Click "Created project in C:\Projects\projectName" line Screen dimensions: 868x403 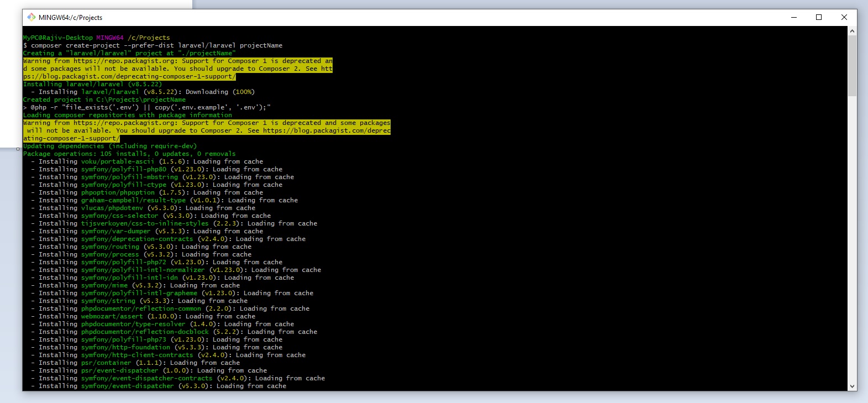[x=104, y=100]
